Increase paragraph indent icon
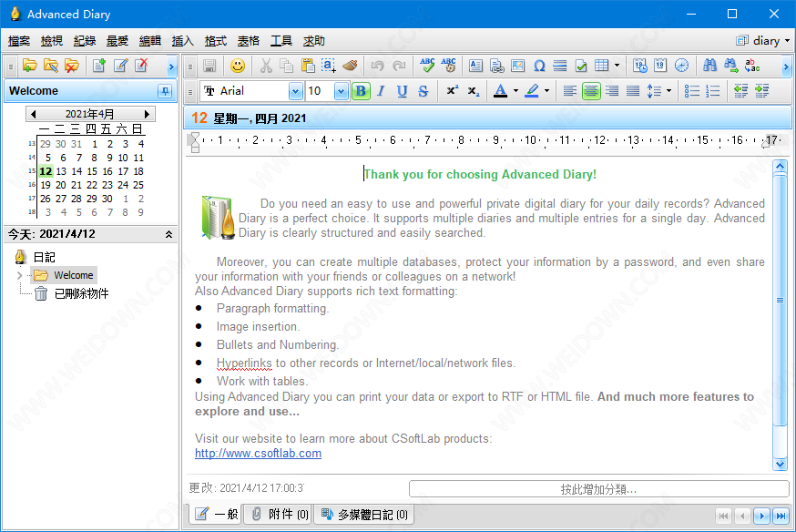 pyautogui.click(x=762, y=91)
